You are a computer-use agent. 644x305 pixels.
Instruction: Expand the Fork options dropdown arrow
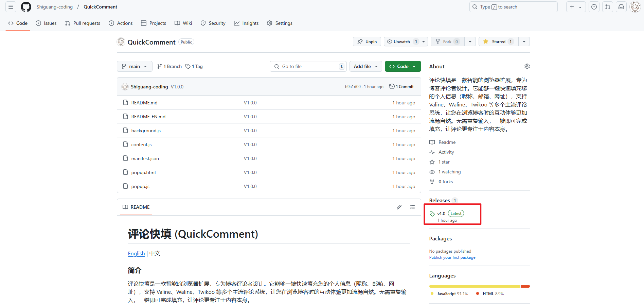pos(470,41)
